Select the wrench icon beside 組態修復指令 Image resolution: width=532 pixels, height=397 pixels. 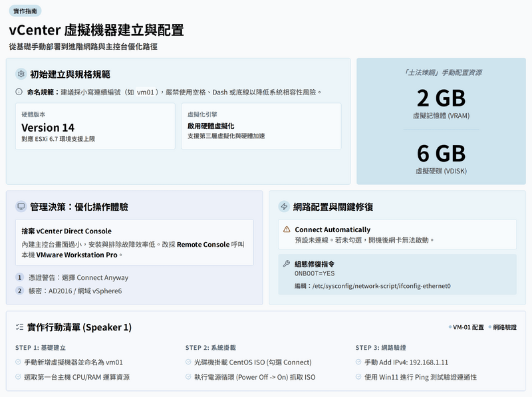coord(287,263)
